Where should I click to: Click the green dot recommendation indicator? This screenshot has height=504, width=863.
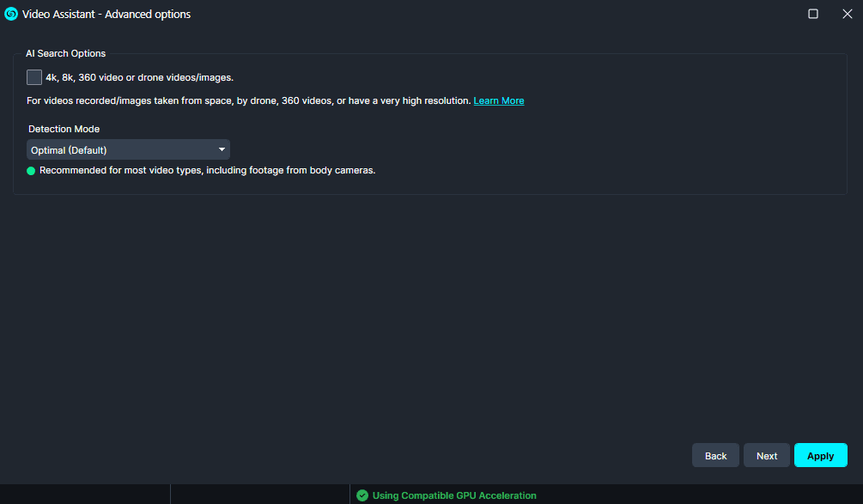[x=31, y=171]
